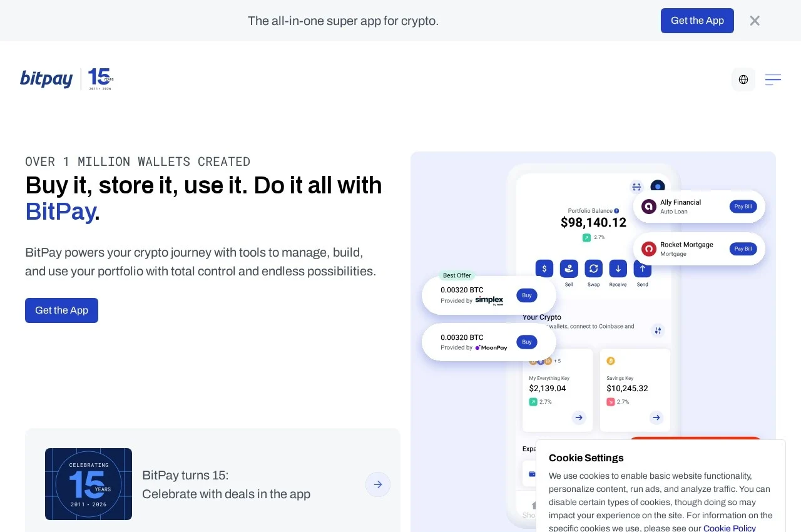Click the Best Offer badge

point(457,275)
